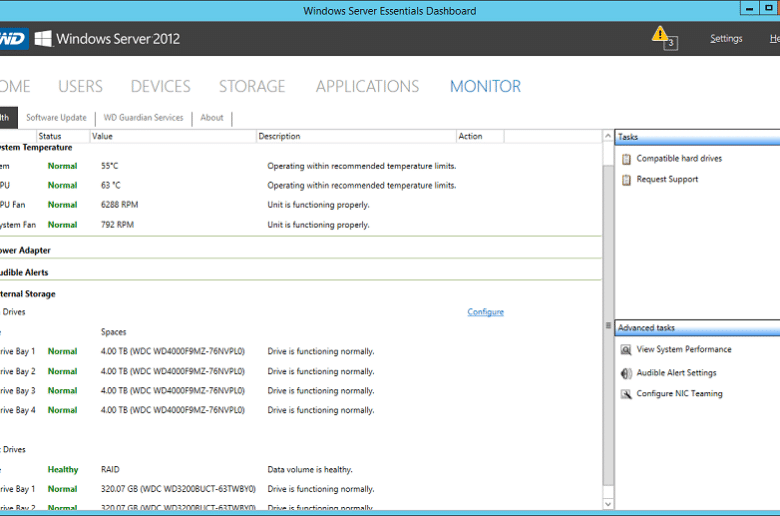Open View System Performance
The height and width of the screenshot is (516, 780).
(684, 350)
